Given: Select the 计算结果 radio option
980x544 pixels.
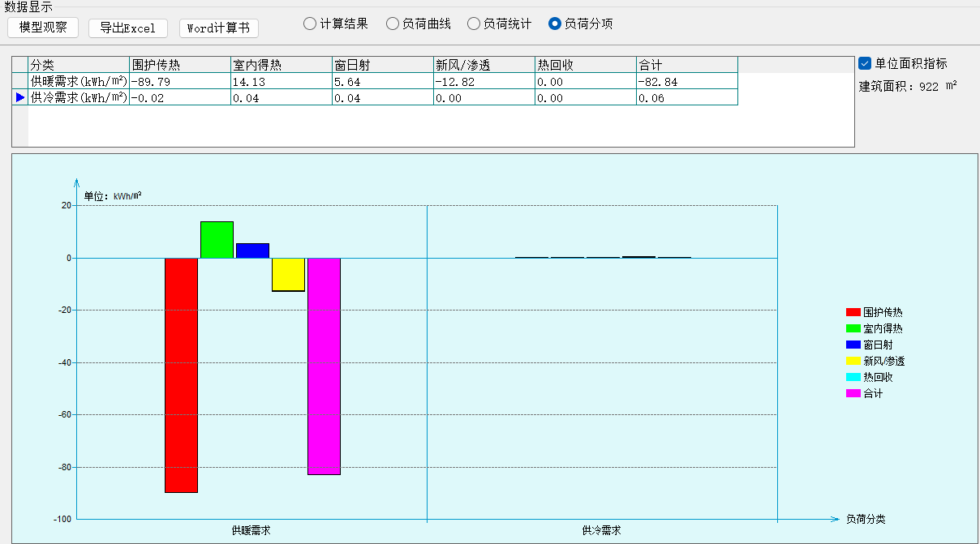Looking at the screenshot, I should click(x=310, y=24).
